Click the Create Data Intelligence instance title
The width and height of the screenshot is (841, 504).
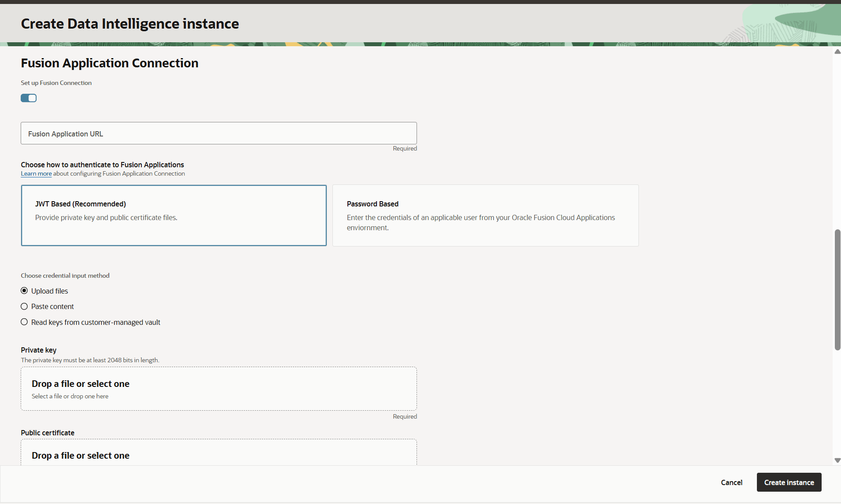(129, 24)
